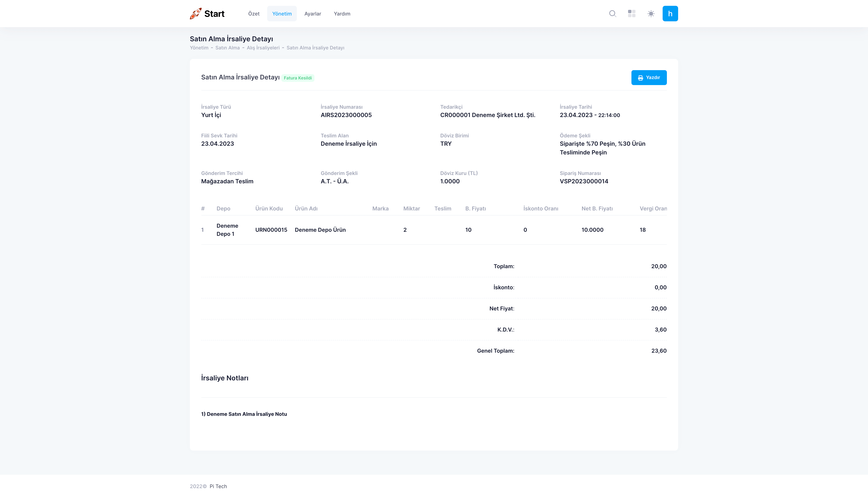Go to Satın Alma breadcrumb link

coord(227,48)
